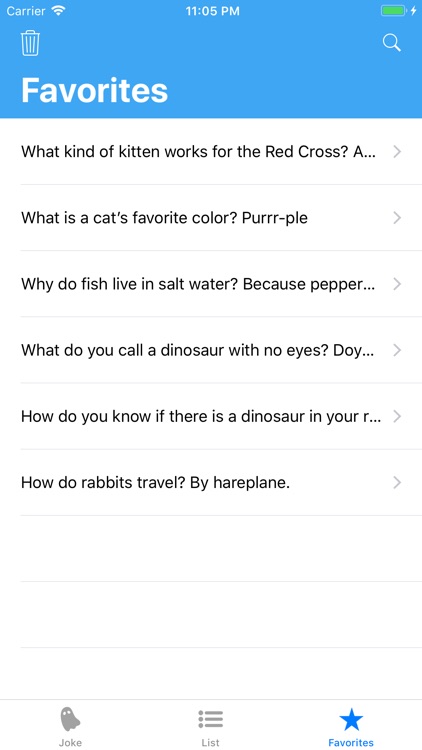Select the Favorites tab label
Image resolution: width=422 pixels, height=750 pixels.
point(351,742)
